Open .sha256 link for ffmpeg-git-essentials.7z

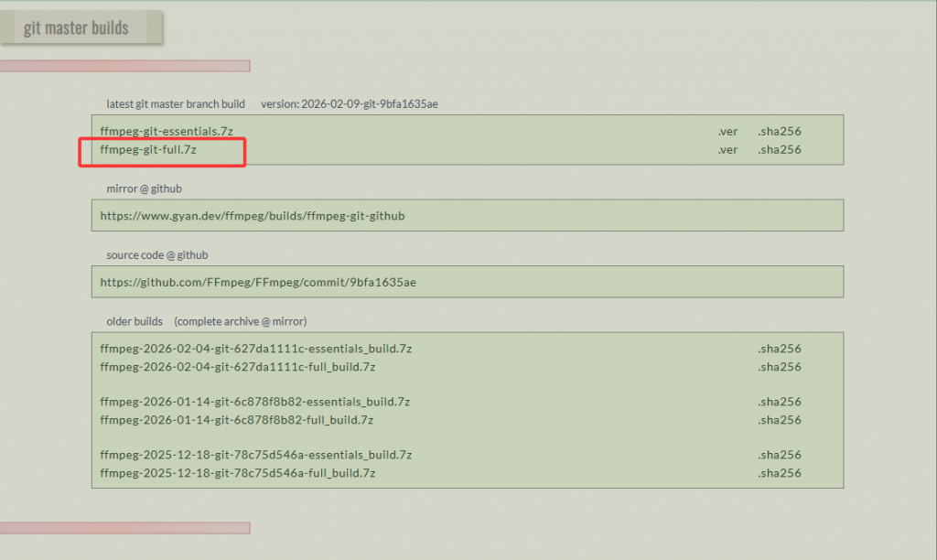tap(779, 132)
